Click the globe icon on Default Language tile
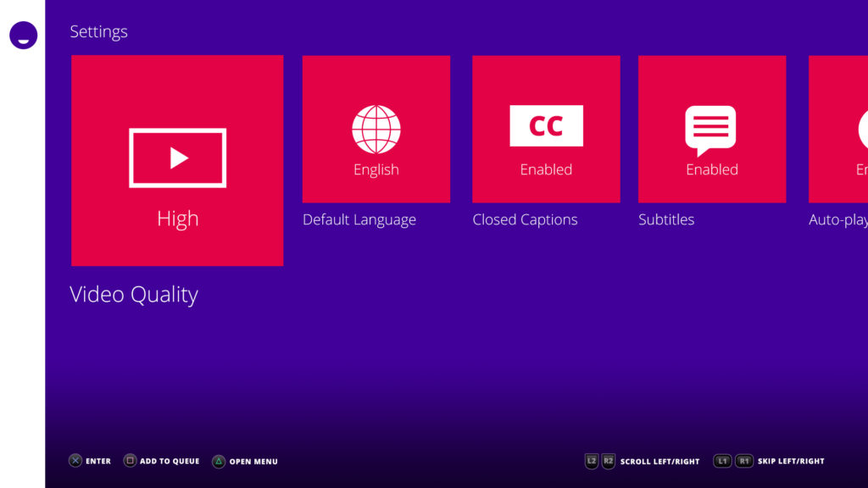This screenshot has width=868, height=488. pyautogui.click(x=376, y=128)
